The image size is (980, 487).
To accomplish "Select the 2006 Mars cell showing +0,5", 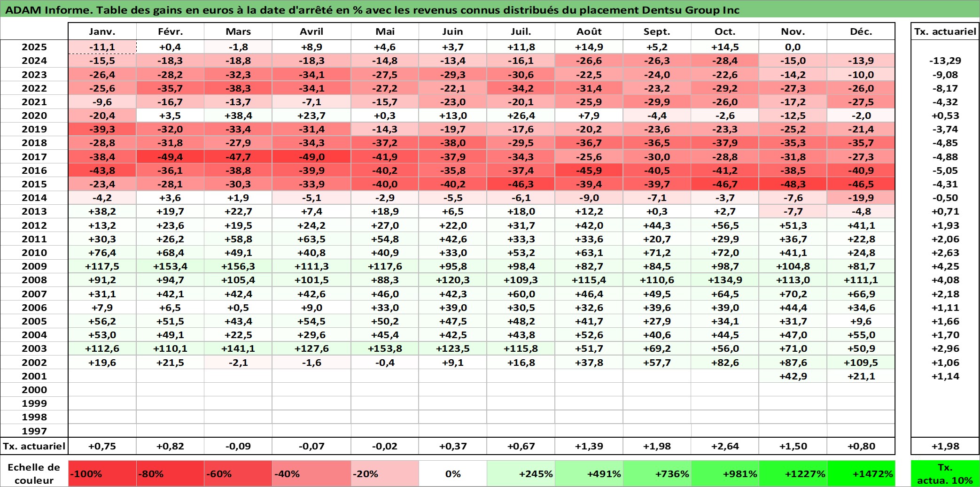I will [238, 308].
